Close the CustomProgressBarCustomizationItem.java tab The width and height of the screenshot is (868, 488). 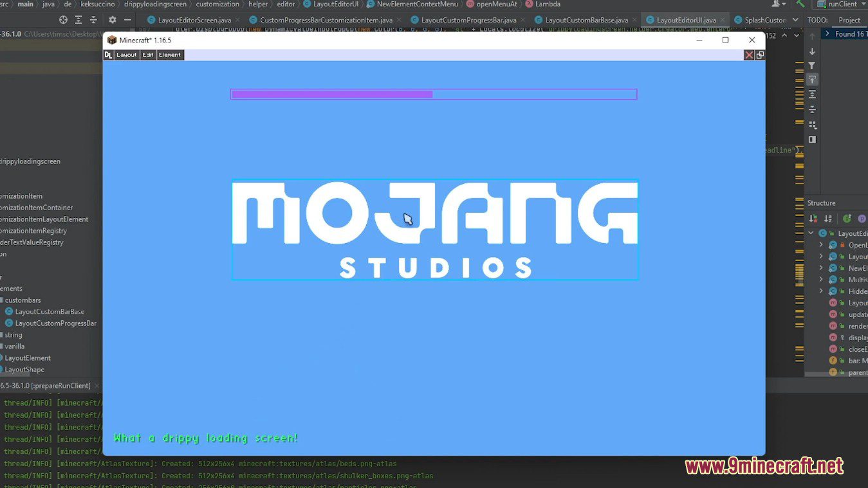(x=400, y=20)
